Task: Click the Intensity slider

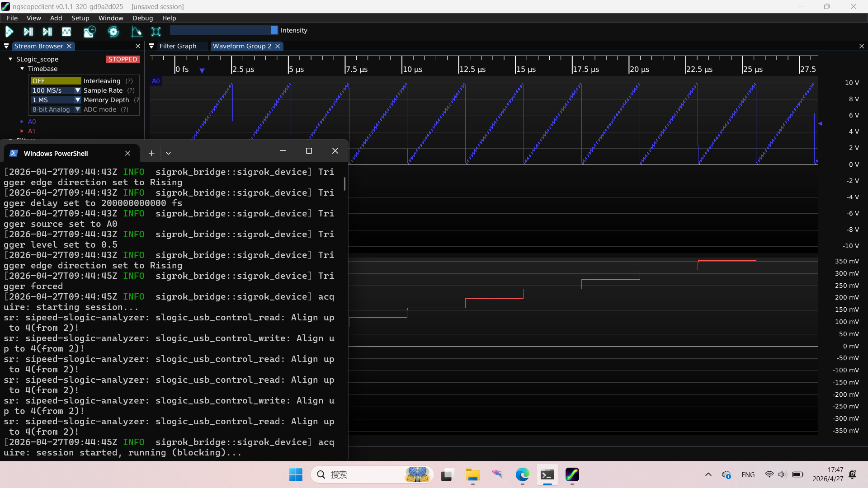Action: [224, 30]
